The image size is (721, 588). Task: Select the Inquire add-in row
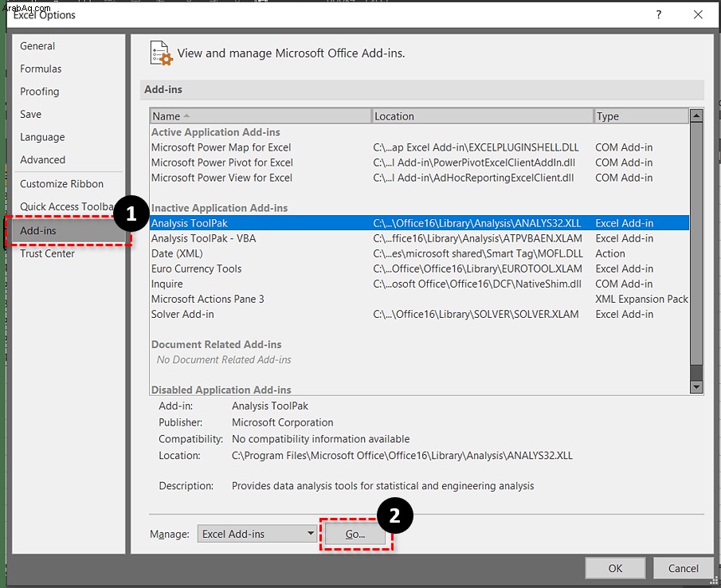(419, 284)
